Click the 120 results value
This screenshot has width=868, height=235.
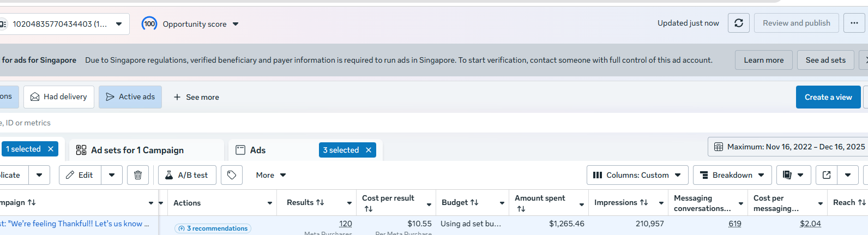coord(346,224)
